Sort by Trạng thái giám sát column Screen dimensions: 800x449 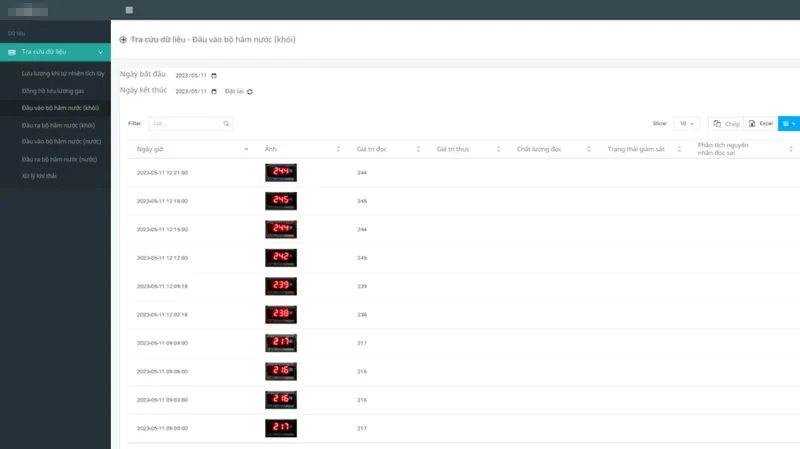pyautogui.click(x=644, y=149)
